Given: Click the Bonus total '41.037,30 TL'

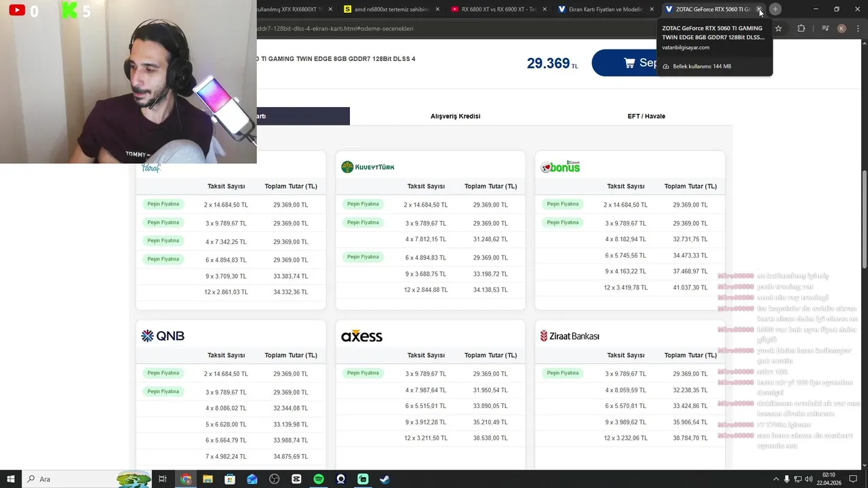Looking at the screenshot, I should coord(690,287).
